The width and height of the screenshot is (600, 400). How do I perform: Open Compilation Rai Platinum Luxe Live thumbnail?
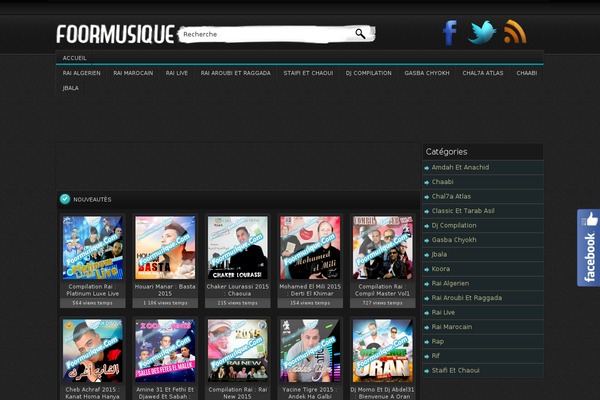93,247
